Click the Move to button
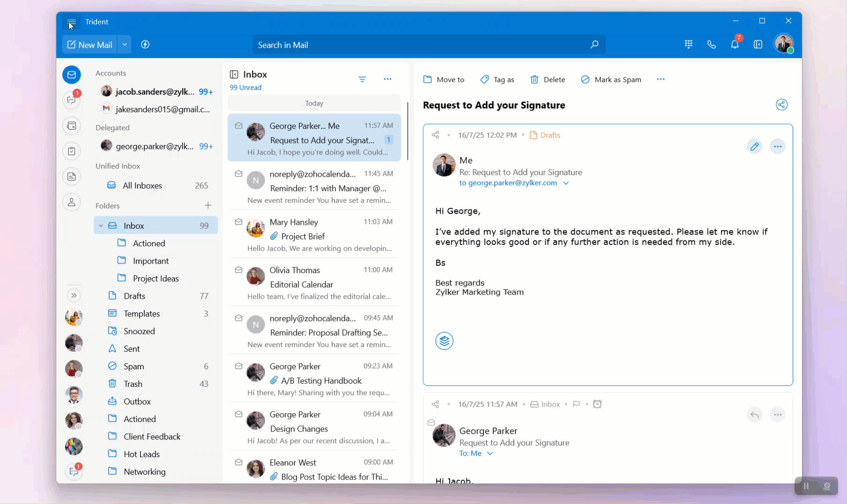 (x=444, y=80)
